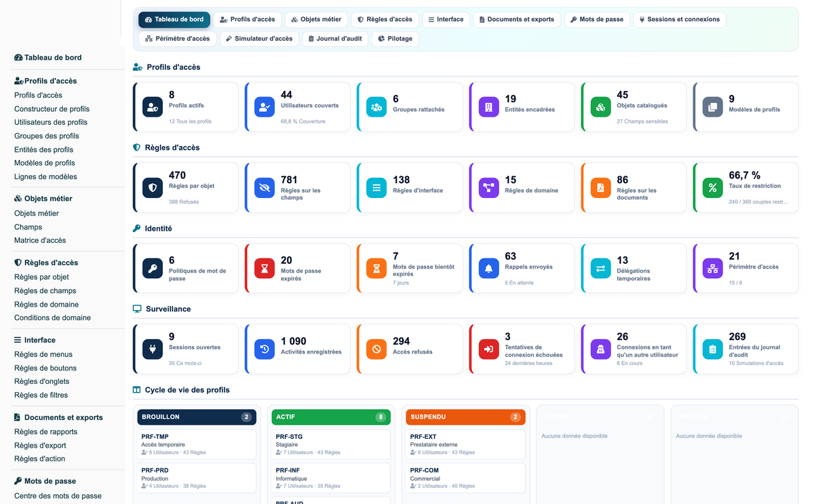
Task: Open the Profils d'accès top tab
Action: [x=248, y=20]
